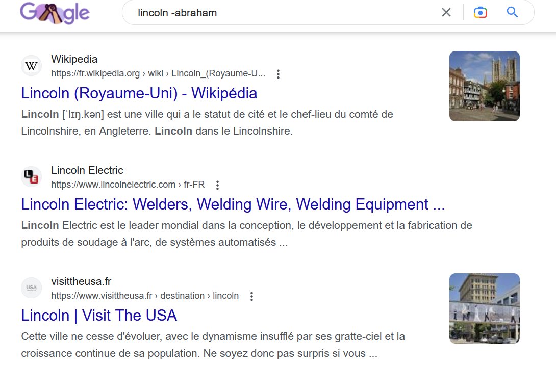This screenshot has height=392, width=556.
Task: Open the more options dots for Wikipedia result
Action: (279, 74)
